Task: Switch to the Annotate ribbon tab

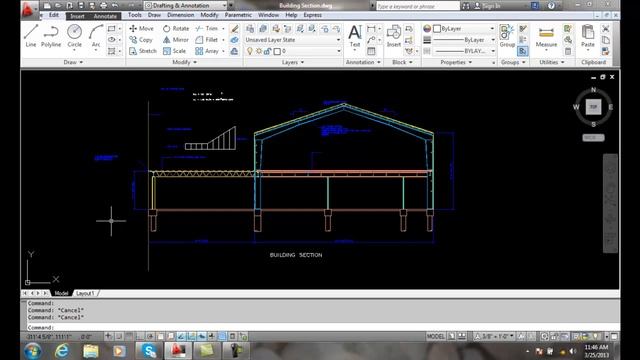Action: coord(105,16)
